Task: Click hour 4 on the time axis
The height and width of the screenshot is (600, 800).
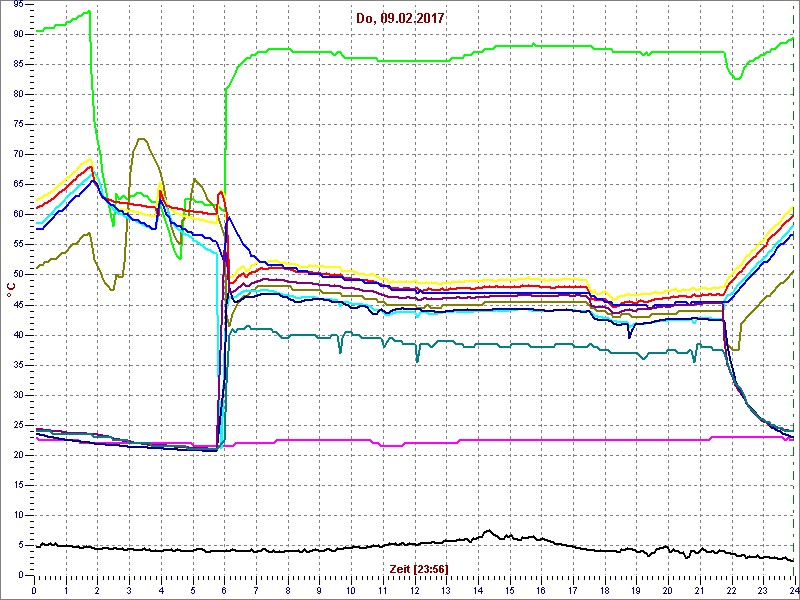Action: (x=161, y=589)
